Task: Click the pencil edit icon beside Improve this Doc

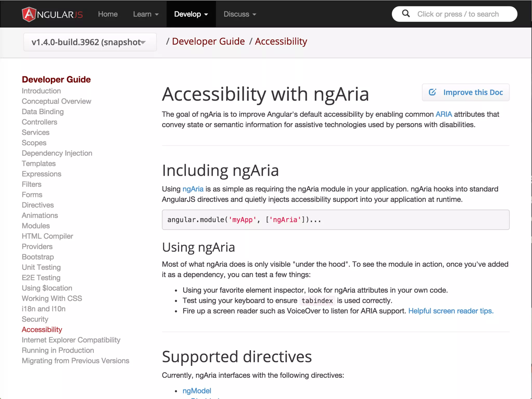Action: pyautogui.click(x=432, y=92)
